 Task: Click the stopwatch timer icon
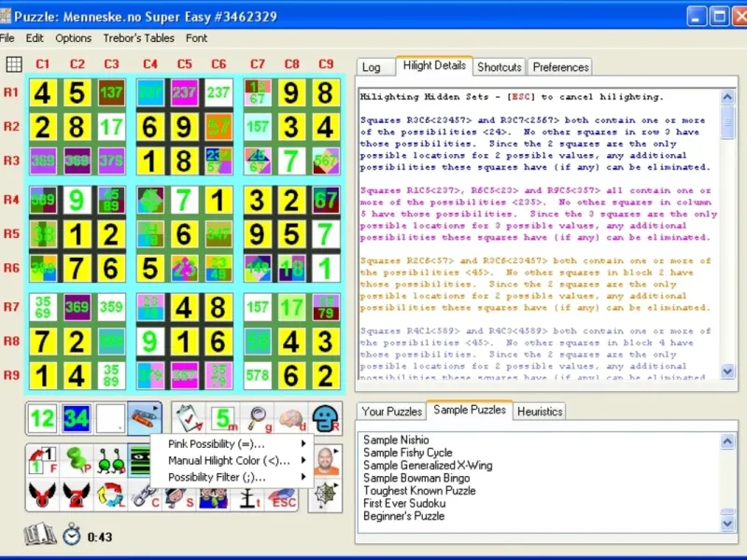tap(72, 534)
